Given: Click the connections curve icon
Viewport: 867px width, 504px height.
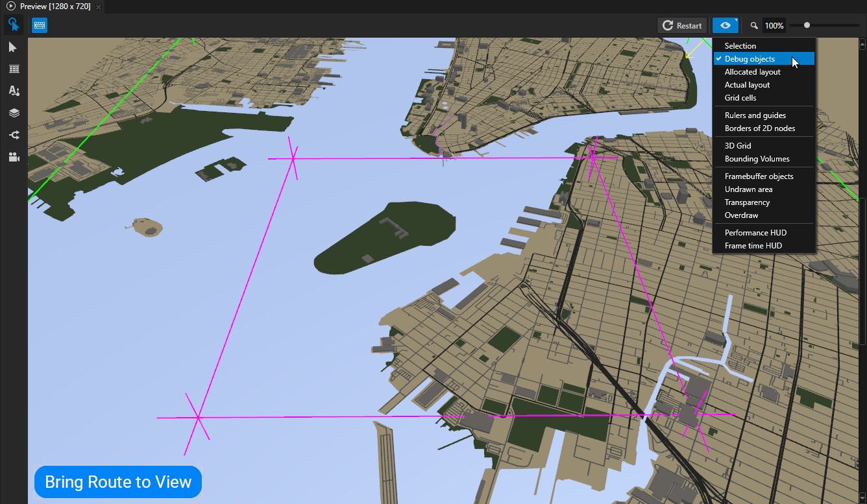Looking at the screenshot, I should click(x=14, y=135).
